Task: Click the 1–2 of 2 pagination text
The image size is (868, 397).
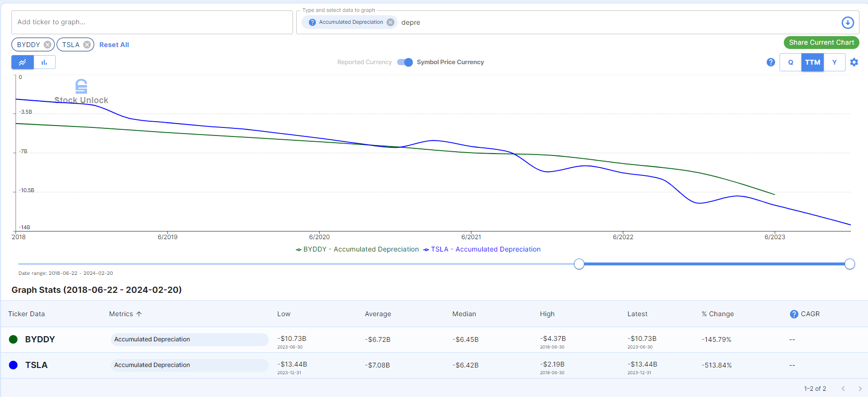Action: coord(815,388)
